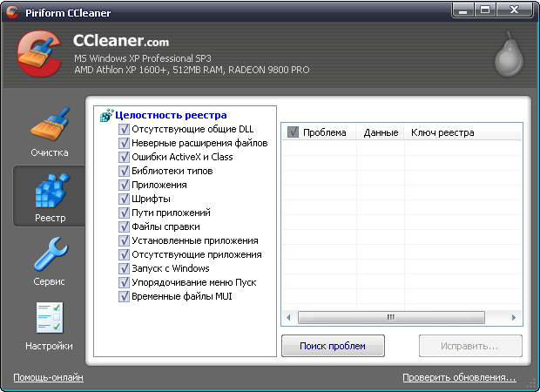The height and width of the screenshot is (392, 540).
Task: Sort by the Ключ реестра column header
Action: (462, 132)
